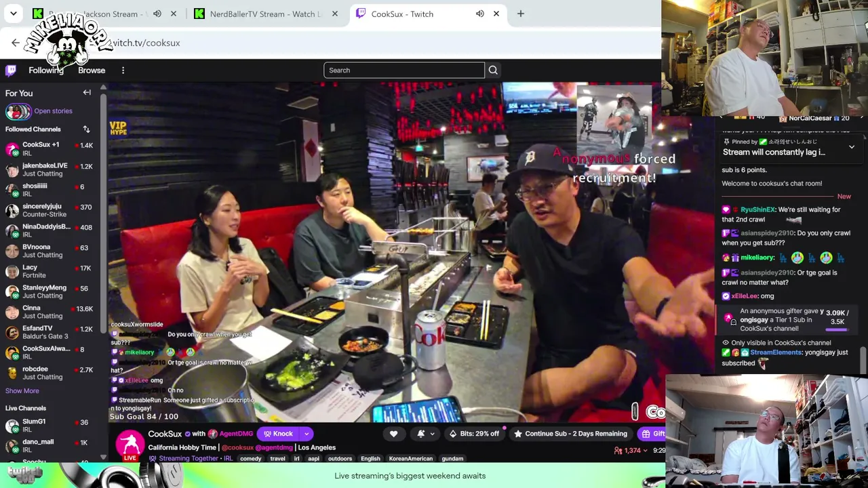Open EsfandTV channel in sidebar
This screenshot has width=868, height=488.
click(51, 332)
